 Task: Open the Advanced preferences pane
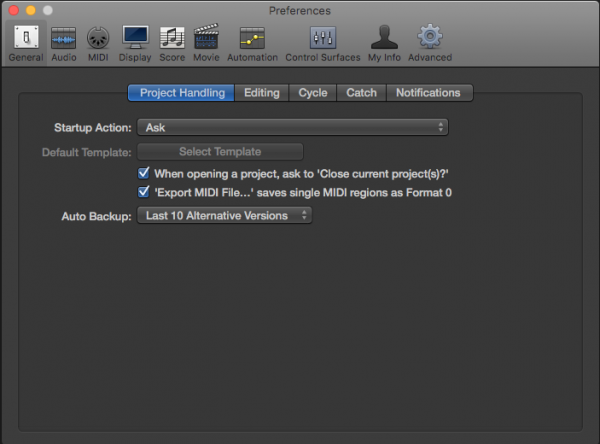[x=430, y=43]
